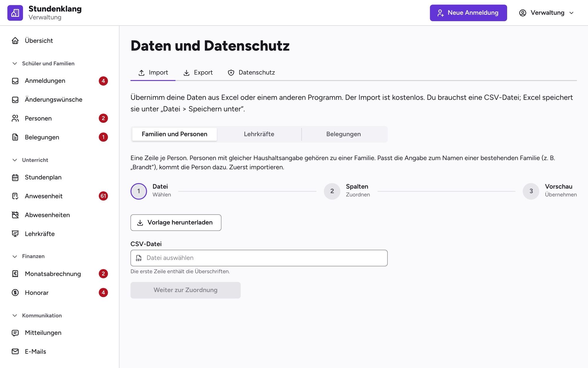This screenshot has height=368, width=588.
Task: Select the Belegungen import segment
Action: pos(343,134)
